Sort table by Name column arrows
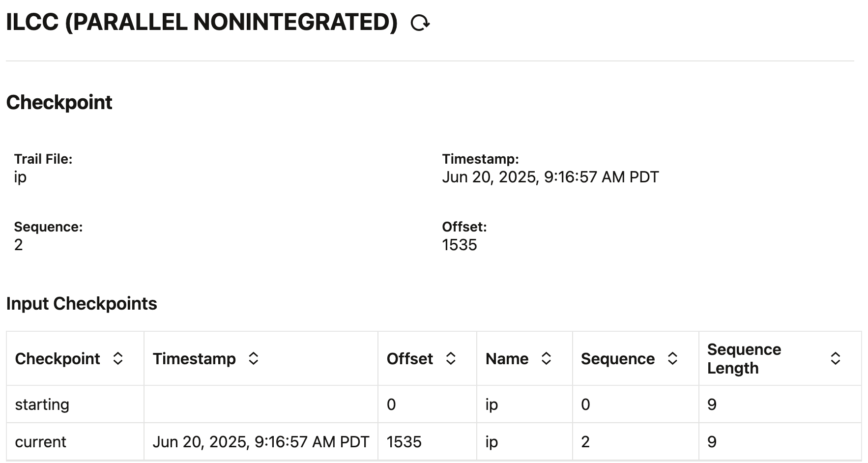 546,358
